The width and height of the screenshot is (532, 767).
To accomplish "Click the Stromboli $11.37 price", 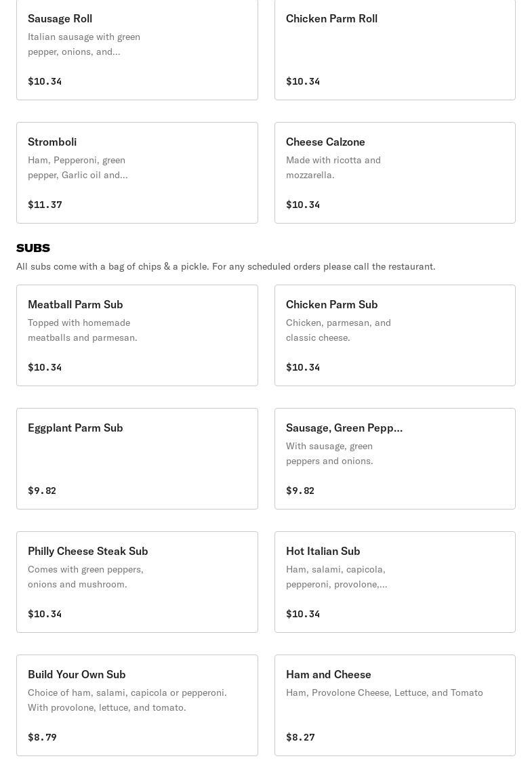I will point(45,205).
